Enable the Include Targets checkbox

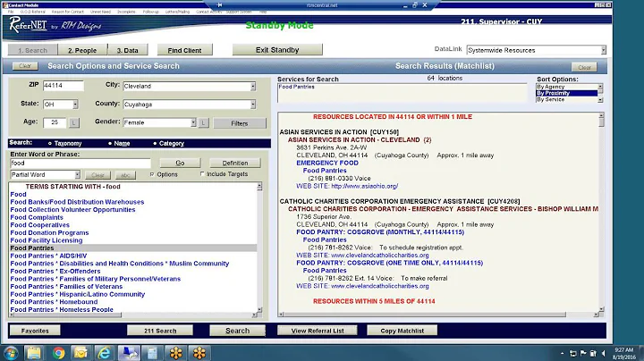pos(202,174)
